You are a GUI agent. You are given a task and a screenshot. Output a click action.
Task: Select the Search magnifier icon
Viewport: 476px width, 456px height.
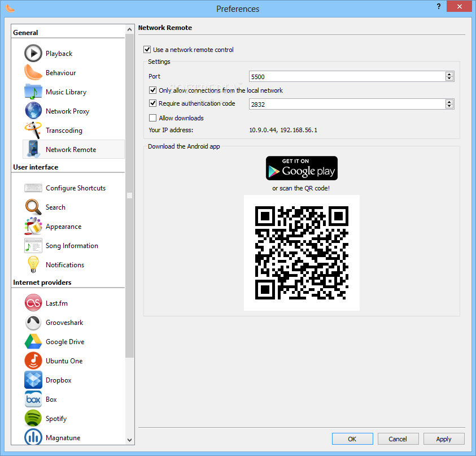[x=33, y=207]
